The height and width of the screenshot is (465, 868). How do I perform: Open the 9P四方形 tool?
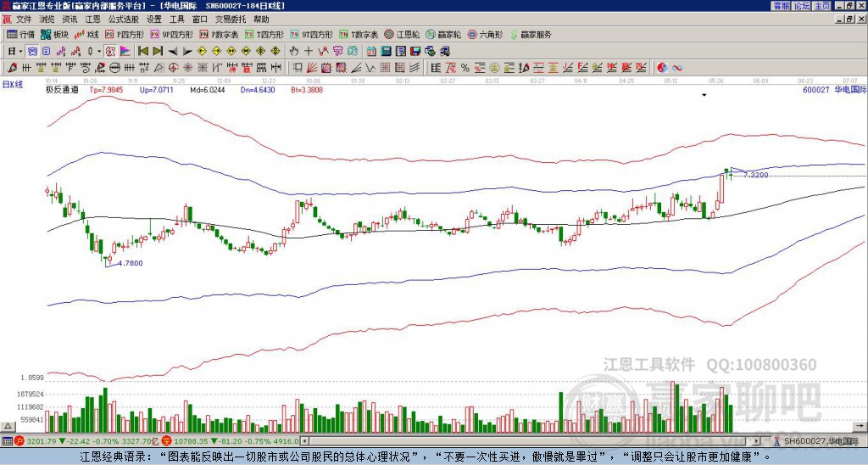[172, 34]
